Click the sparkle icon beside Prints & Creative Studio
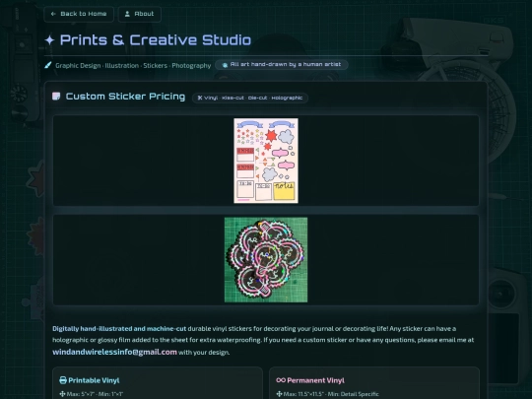Image resolution: width=532 pixels, height=399 pixels. [49, 40]
